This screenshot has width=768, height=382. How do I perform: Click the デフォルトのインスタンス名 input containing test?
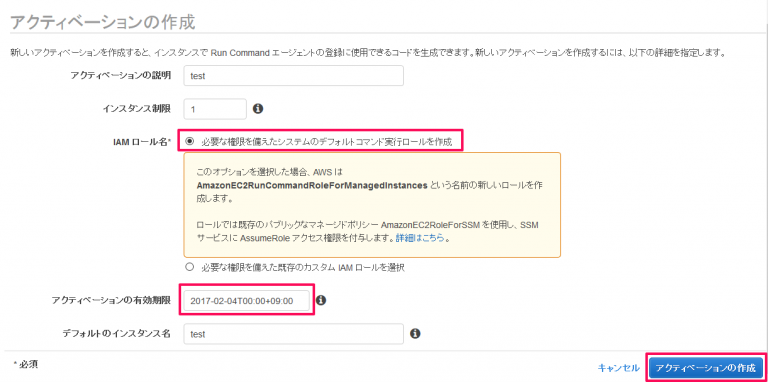pos(293,334)
